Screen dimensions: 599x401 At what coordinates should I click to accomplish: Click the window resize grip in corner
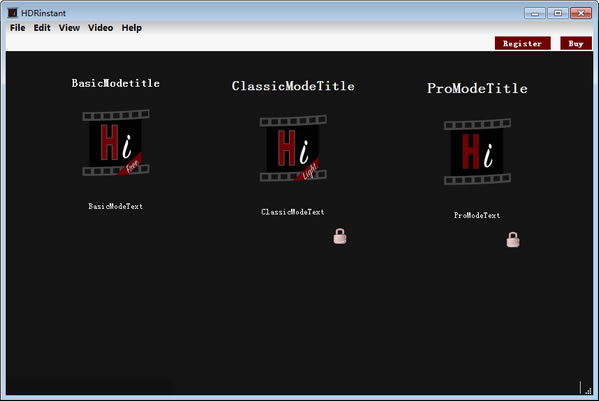pos(588,390)
